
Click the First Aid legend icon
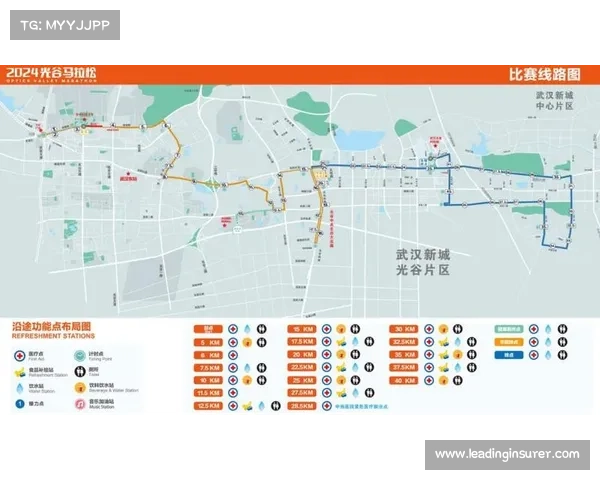[20, 356]
